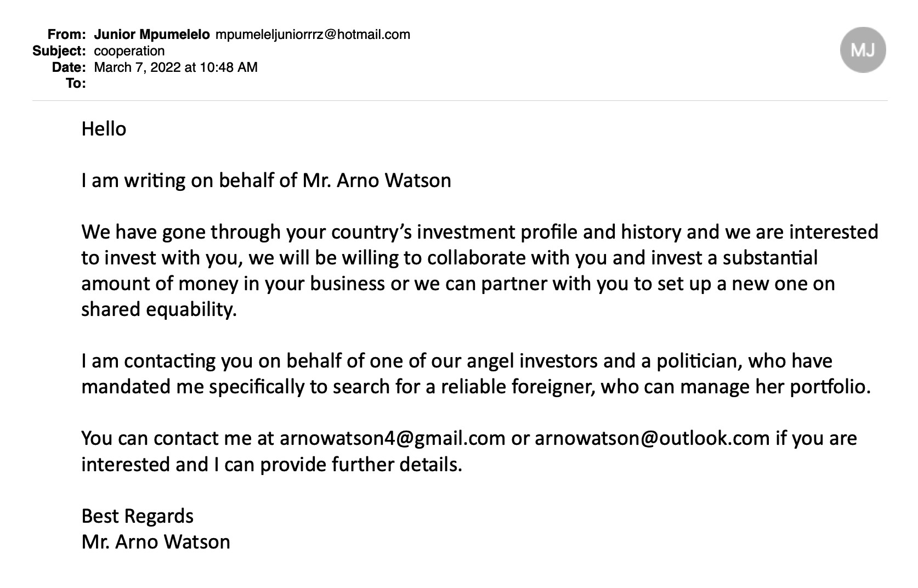
Task: Click the MJ sender avatar circle
Action: tap(863, 50)
